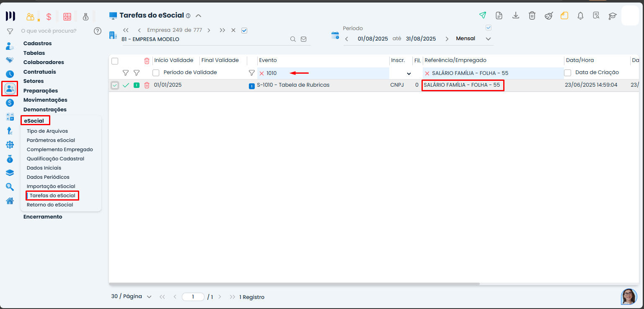Click the blue dollar coin sidebar icon
The width and height of the screenshot is (644, 309).
[x=10, y=103]
